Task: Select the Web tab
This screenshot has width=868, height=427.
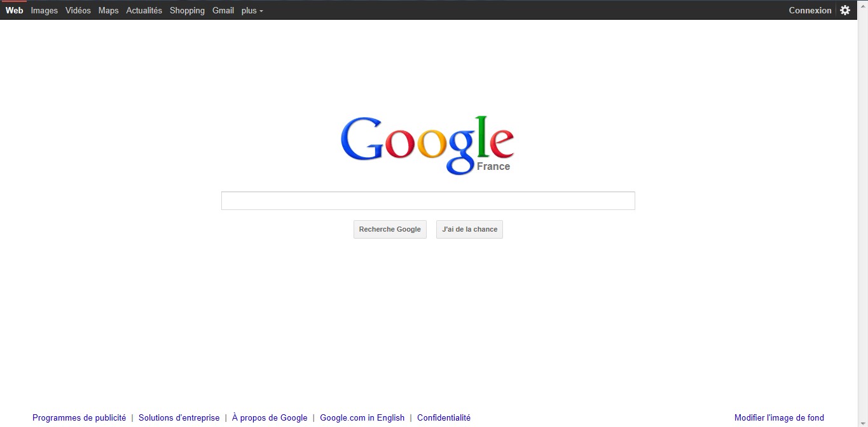Action: point(14,10)
